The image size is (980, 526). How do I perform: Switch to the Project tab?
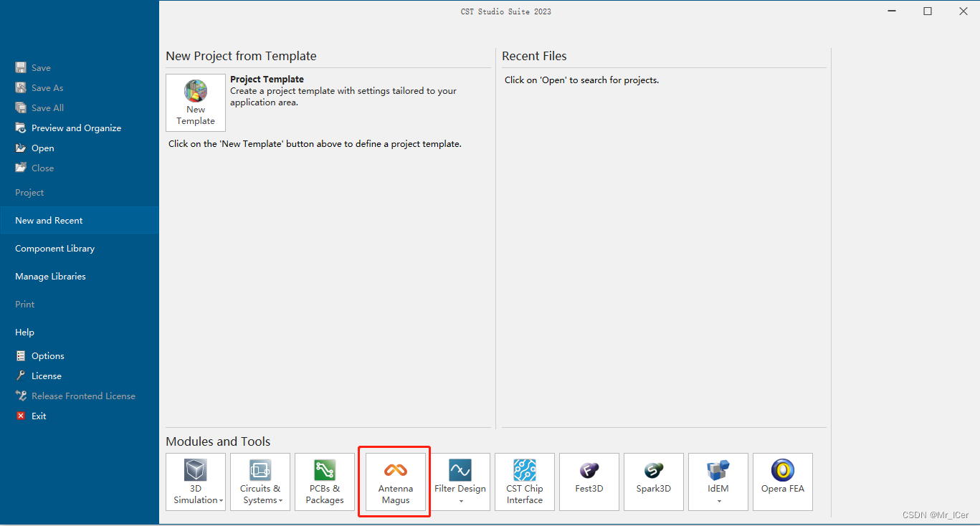coord(79,193)
